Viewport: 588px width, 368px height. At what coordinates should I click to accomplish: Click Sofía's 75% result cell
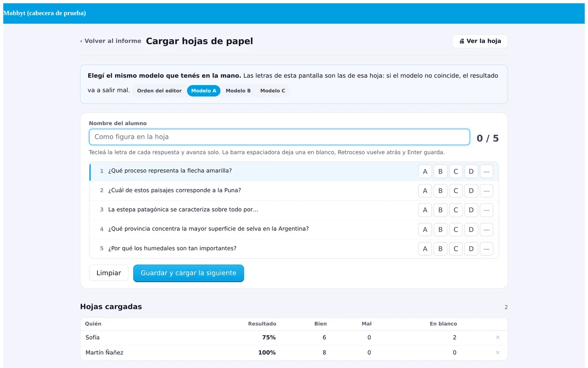[x=269, y=338]
